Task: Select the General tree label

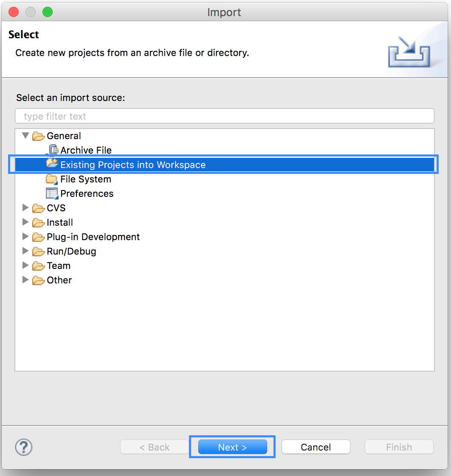Action: click(64, 136)
